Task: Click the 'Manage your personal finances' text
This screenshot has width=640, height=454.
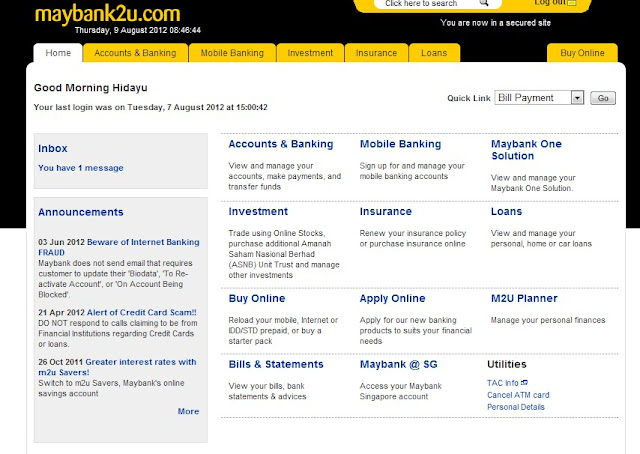Action: click(x=548, y=320)
